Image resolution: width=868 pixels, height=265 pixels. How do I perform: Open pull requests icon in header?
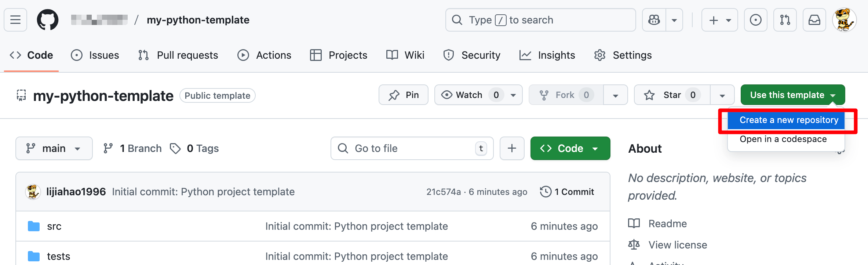tap(785, 20)
